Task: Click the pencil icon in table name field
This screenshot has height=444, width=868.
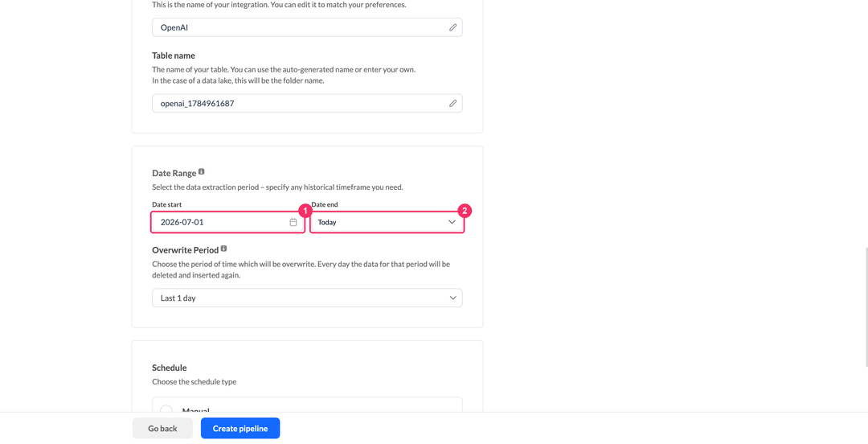Action: click(452, 103)
